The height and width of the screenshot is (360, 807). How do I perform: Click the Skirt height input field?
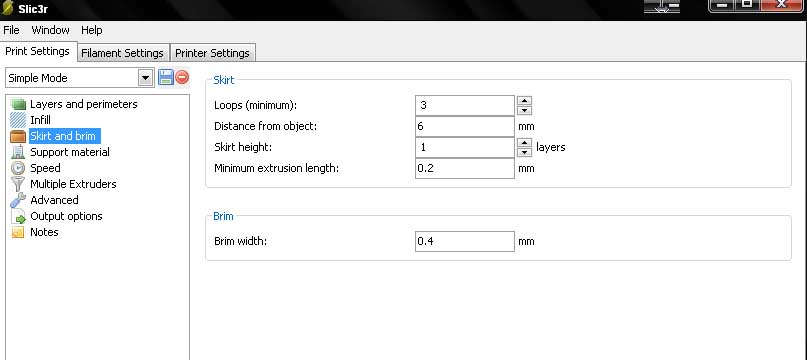[465, 147]
